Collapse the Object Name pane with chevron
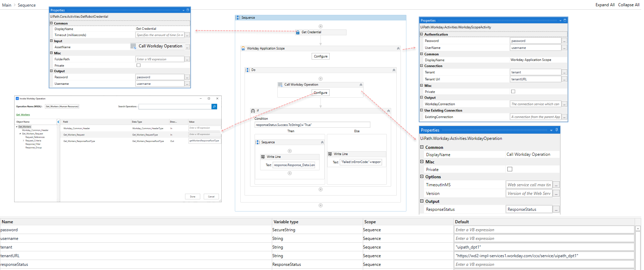644x270 pixels. [58, 122]
